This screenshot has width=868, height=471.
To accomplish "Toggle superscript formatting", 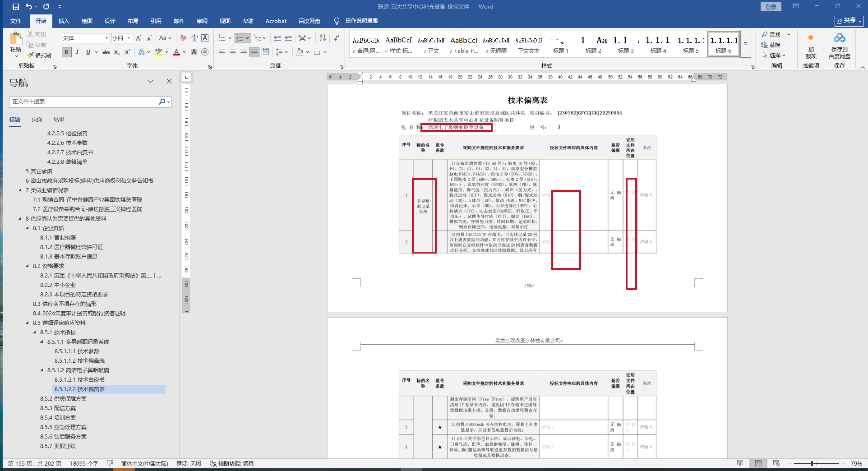I will click(128, 52).
